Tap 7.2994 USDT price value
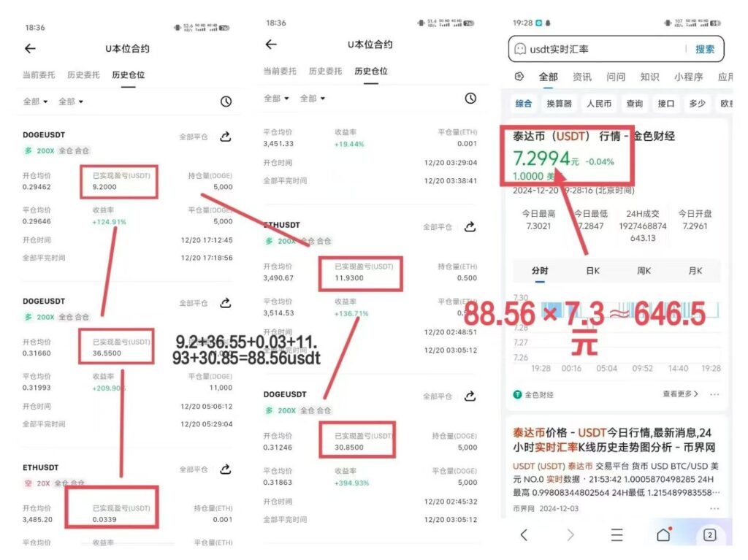 point(541,158)
